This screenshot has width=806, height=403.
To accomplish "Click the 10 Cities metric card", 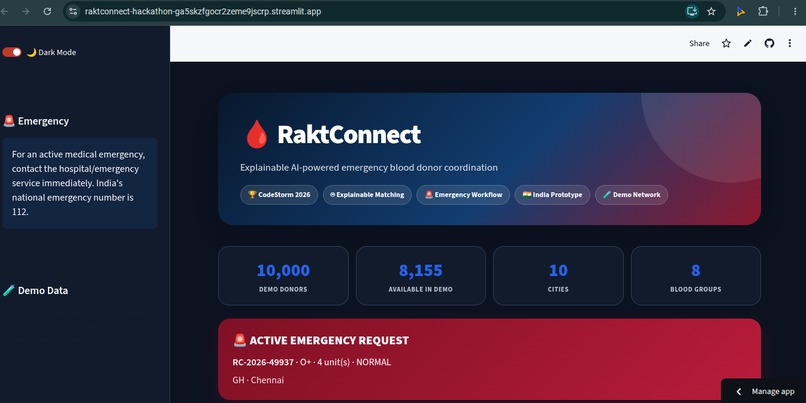I will (x=558, y=276).
